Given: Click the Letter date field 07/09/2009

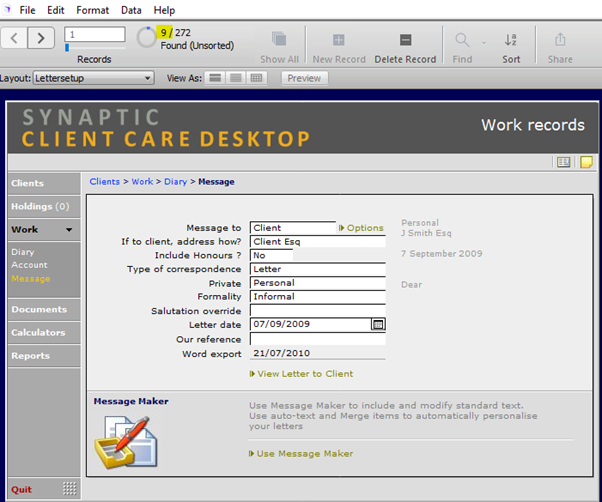Looking at the screenshot, I should (x=310, y=324).
